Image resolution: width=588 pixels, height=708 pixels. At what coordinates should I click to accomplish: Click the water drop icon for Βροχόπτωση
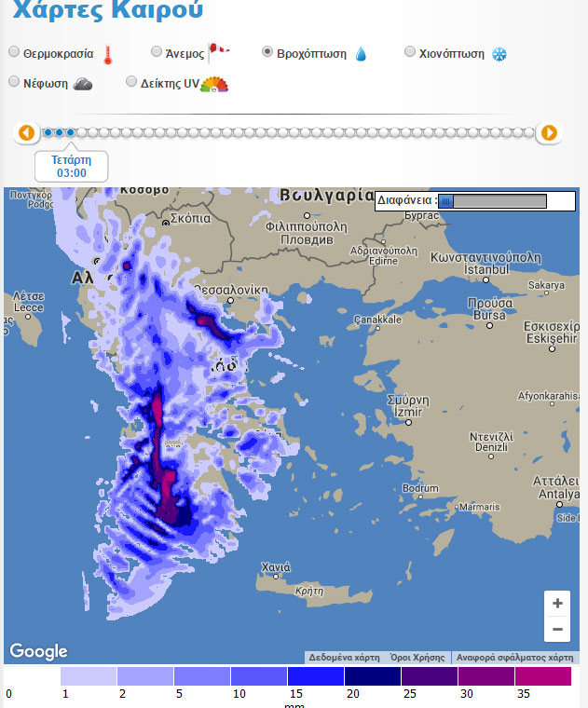(x=361, y=54)
